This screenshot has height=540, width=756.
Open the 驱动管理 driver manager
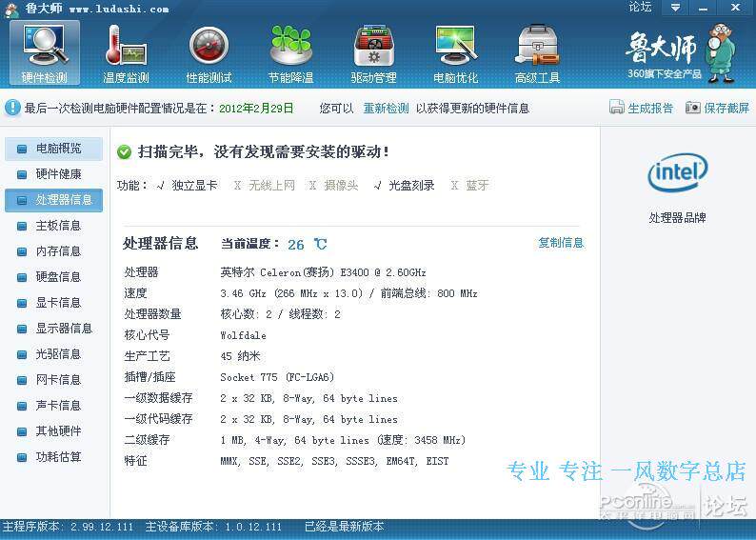coord(373,53)
